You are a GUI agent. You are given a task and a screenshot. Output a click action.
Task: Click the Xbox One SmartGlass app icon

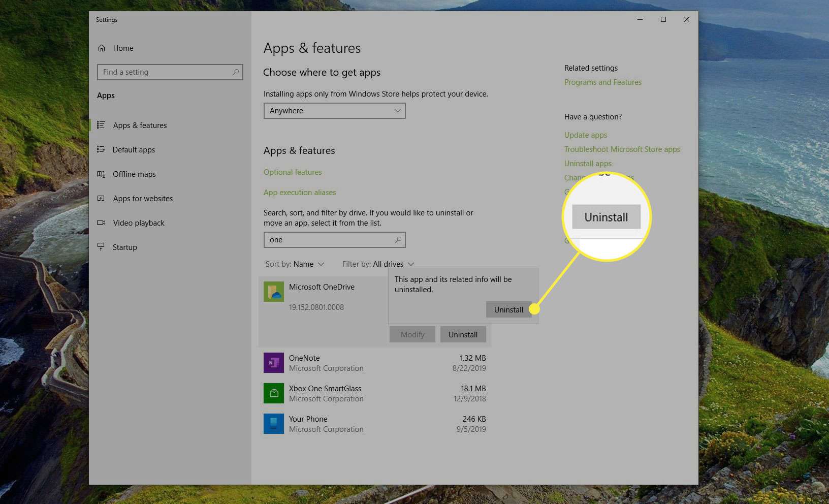tap(274, 393)
